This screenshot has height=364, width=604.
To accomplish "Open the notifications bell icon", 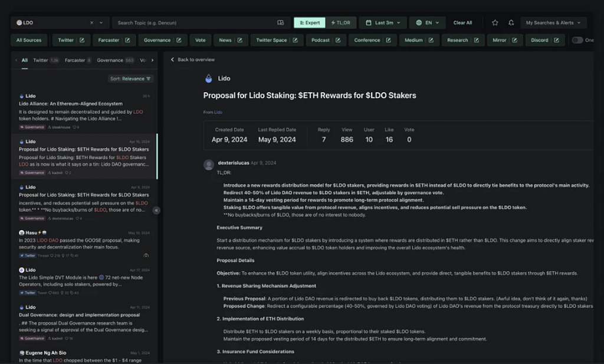I will click(x=511, y=23).
